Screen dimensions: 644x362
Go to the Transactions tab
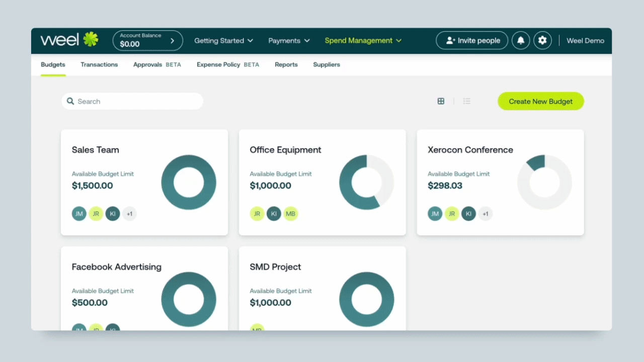[99, 64]
